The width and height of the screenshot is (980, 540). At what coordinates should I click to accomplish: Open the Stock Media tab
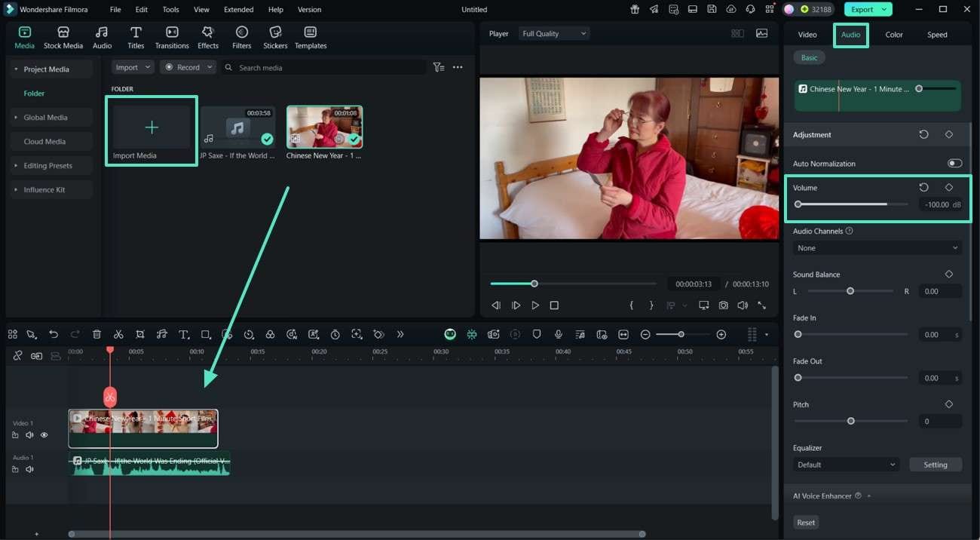click(63, 38)
